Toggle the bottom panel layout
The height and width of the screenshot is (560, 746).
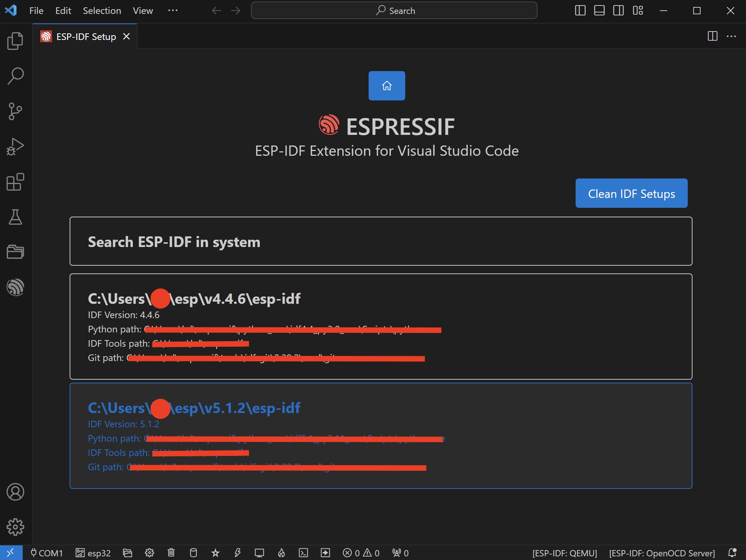click(599, 11)
